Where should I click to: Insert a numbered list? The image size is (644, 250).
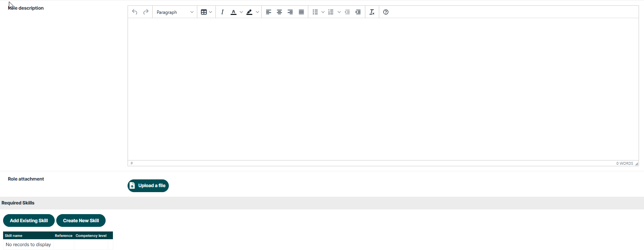[x=331, y=12]
